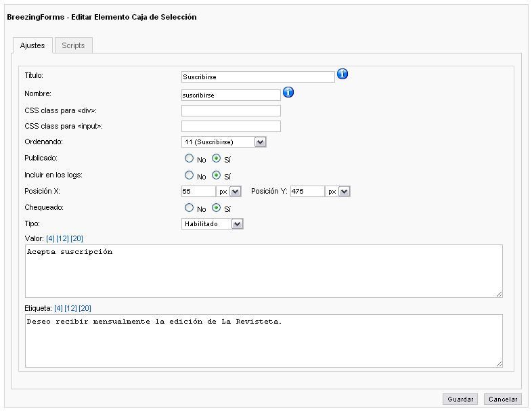The height and width of the screenshot is (411, 532).
Task: Open the Ordenando dropdown
Action: [x=224, y=142]
